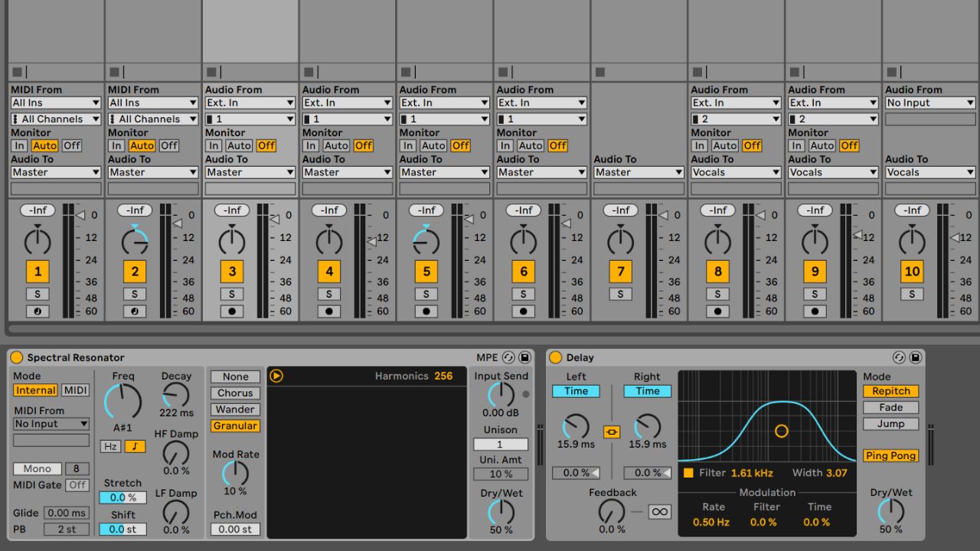980x551 pixels.
Task: Click the Spectral Resonator save preset icon
Action: tap(524, 357)
